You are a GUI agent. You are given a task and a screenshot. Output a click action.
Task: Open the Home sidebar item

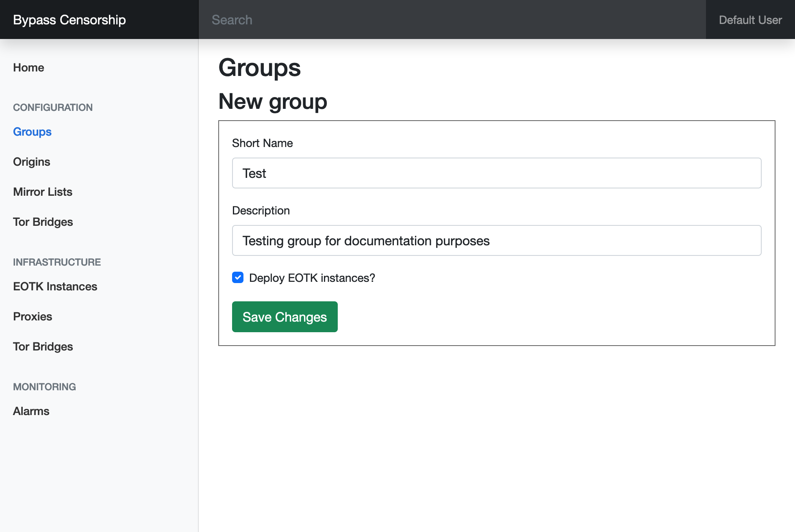(28, 68)
